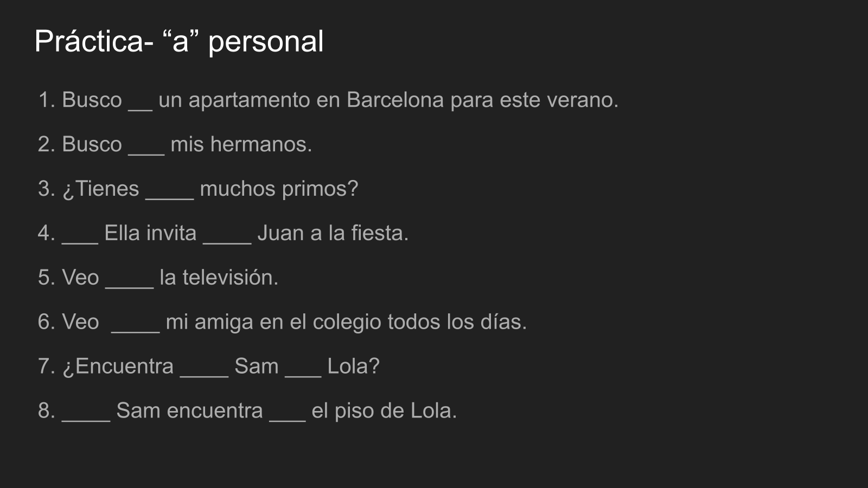Click the slide title "Práctica- a personal"
Screen dimensions: 868x488
[x=179, y=41]
